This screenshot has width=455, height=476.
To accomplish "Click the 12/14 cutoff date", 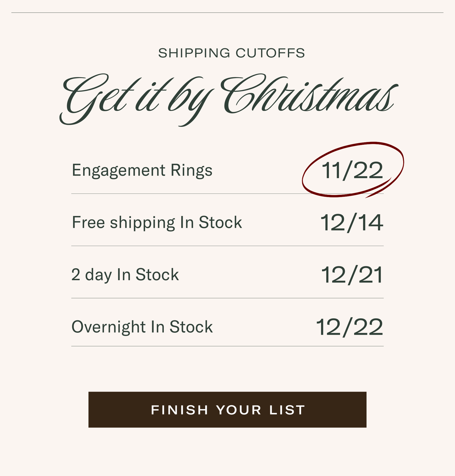I will tap(352, 223).
